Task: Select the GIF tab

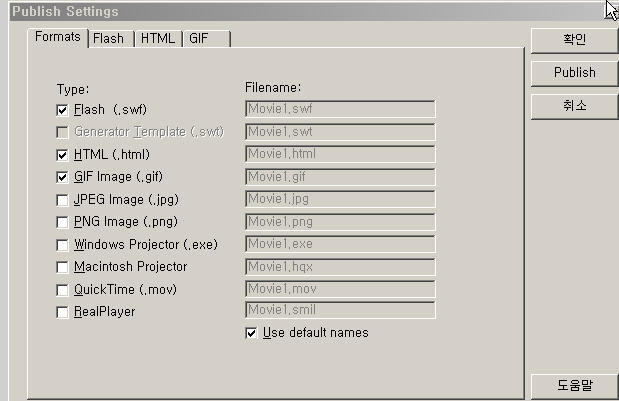Action: [206, 39]
